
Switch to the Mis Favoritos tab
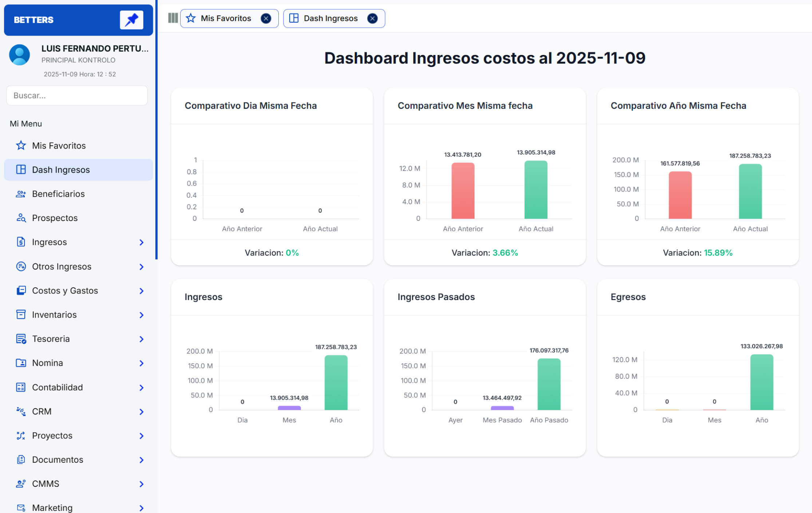point(226,18)
